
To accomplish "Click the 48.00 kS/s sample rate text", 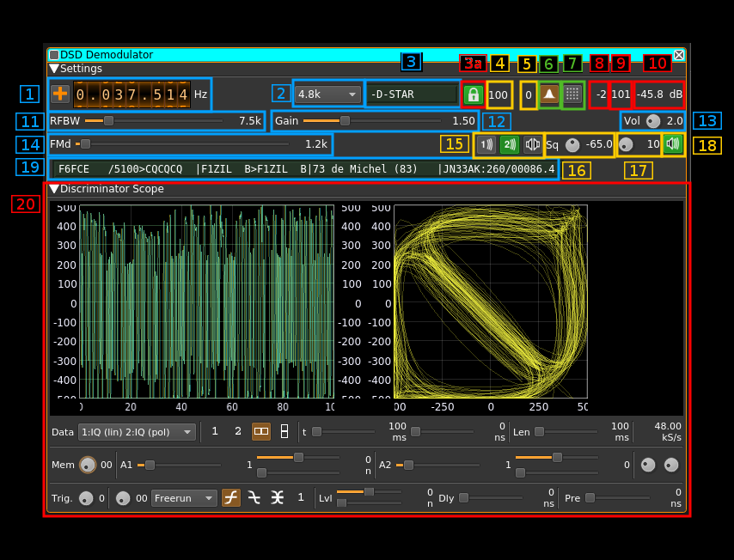I will [668, 432].
